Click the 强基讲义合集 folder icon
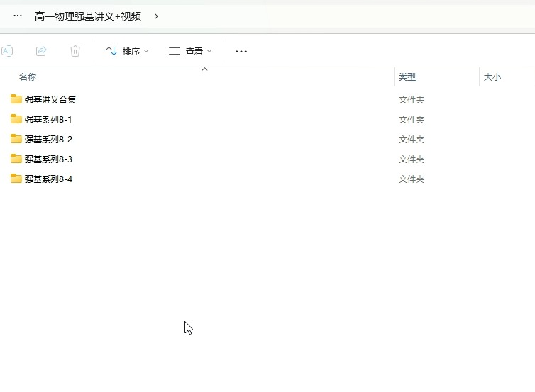 pyautogui.click(x=16, y=99)
